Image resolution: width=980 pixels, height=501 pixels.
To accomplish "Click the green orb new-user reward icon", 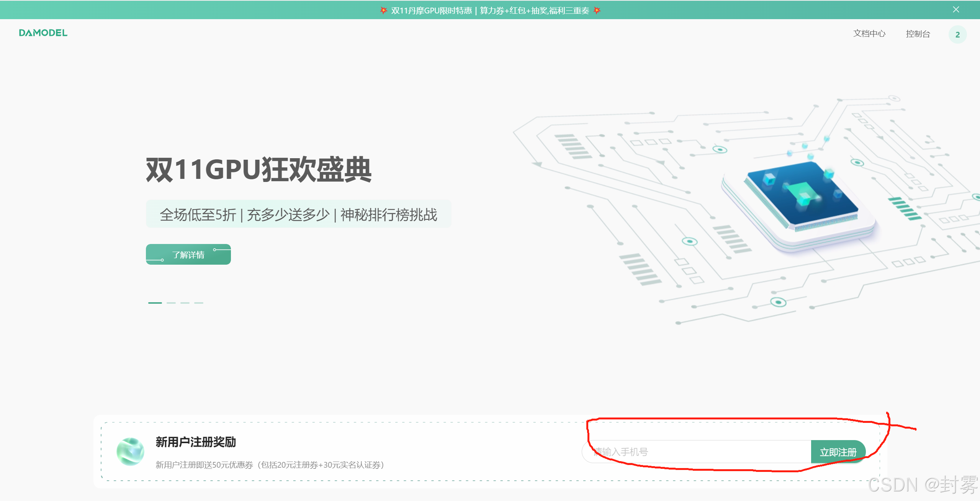I will point(131,452).
